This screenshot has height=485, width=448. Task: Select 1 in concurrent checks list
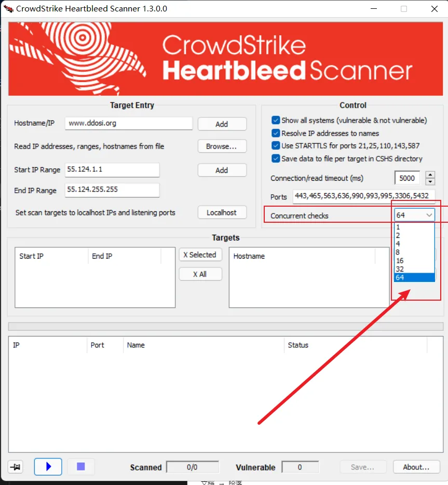[414, 227]
